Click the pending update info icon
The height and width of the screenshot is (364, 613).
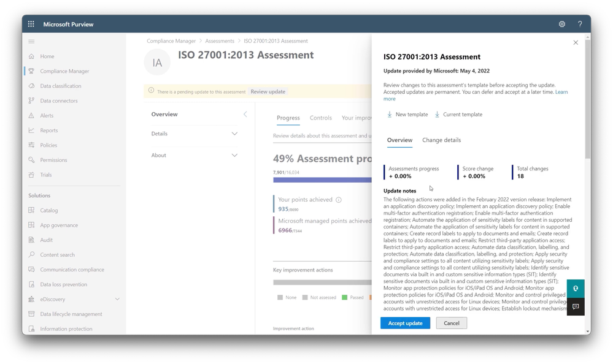point(151,91)
